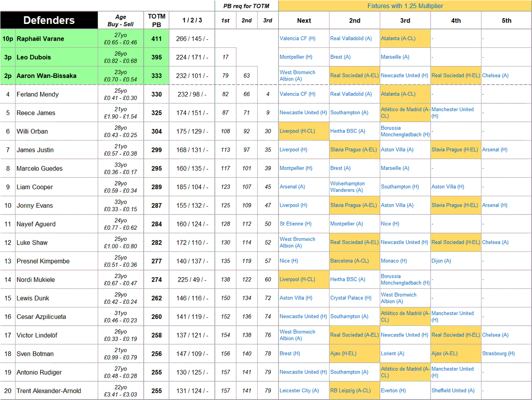Open Botman's Strasbourg (H) fixture
532x400 pixels.
coord(499,354)
